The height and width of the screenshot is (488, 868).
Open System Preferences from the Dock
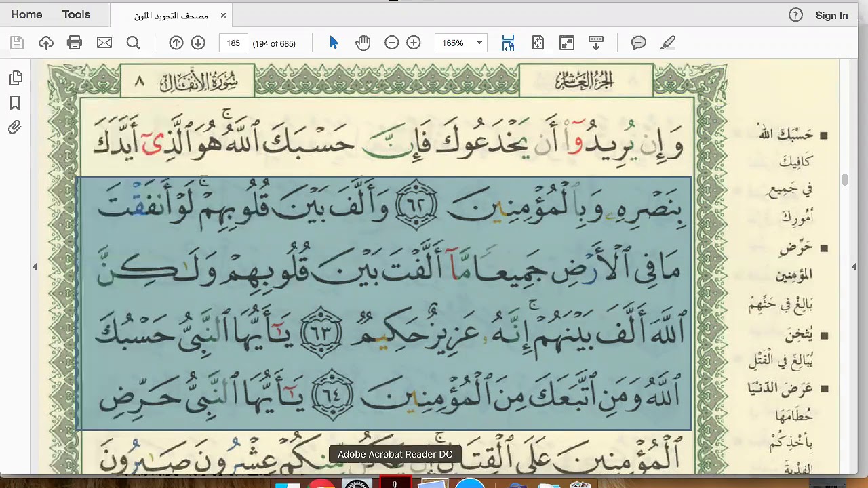coord(357,484)
